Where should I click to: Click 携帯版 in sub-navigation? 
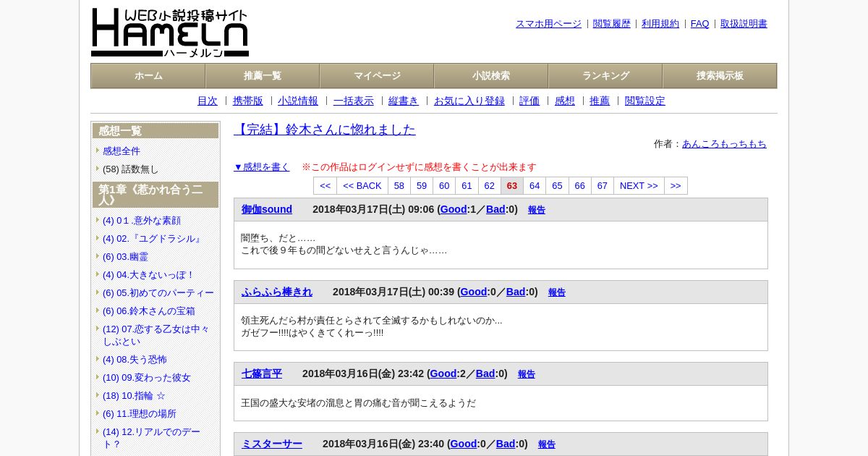point(248,101)
